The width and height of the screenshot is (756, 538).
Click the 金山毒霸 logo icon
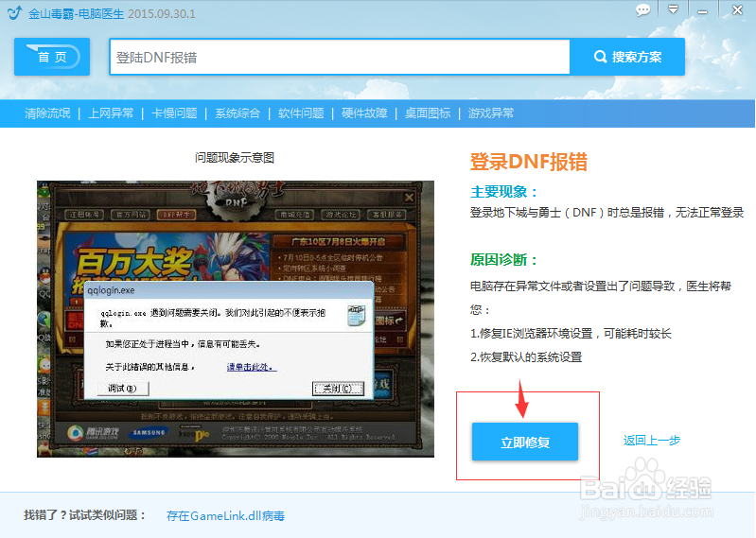(14, 12)
